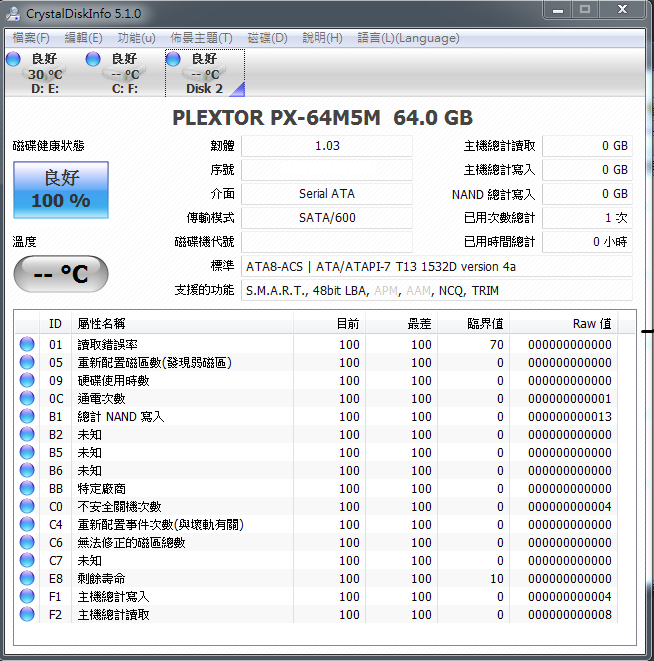
Task: Select the 重新配置事件次數 attribute name
Action: [161, 525]
